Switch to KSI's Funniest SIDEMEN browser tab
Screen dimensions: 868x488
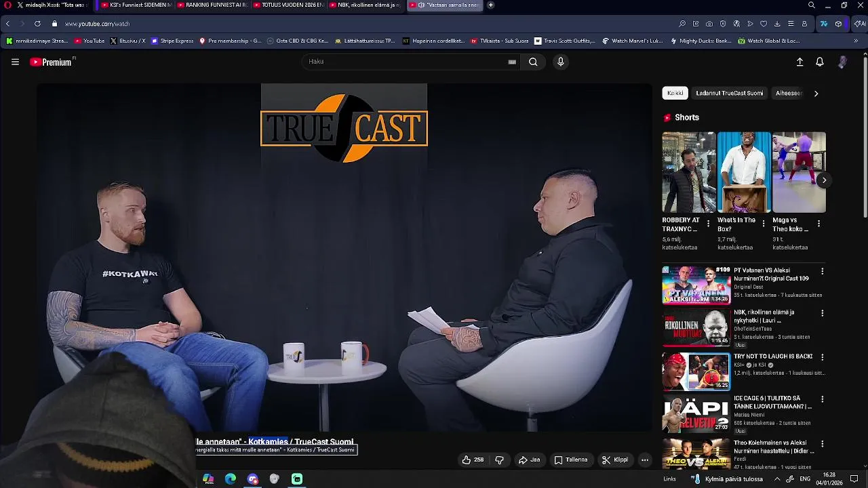point(136,5)
